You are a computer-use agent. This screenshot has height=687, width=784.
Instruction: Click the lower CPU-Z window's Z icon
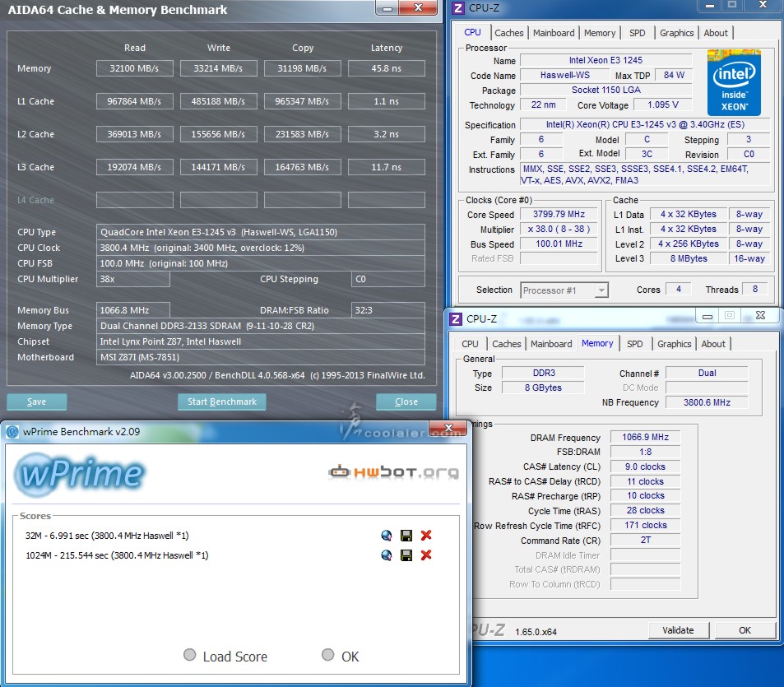coord(456,318)
